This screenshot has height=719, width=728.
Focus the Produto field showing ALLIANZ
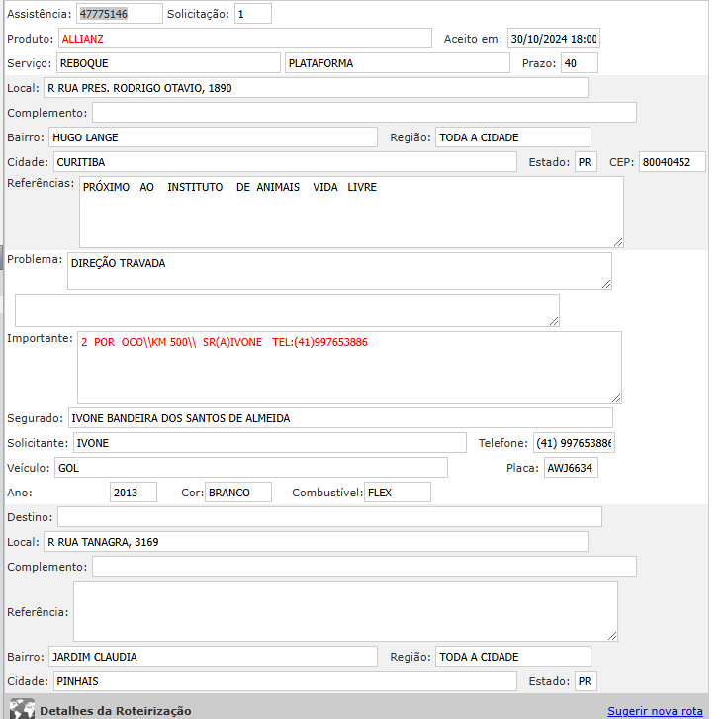coord(244,39)
